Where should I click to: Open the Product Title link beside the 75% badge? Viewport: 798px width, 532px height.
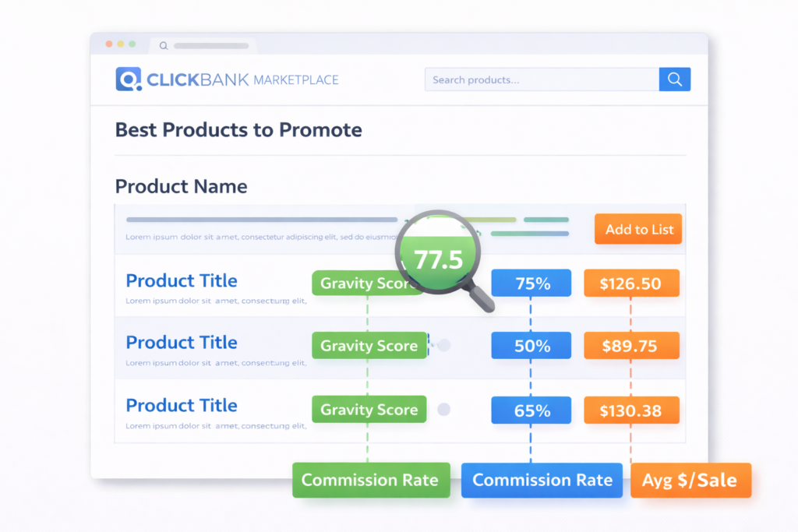[182, 281]
